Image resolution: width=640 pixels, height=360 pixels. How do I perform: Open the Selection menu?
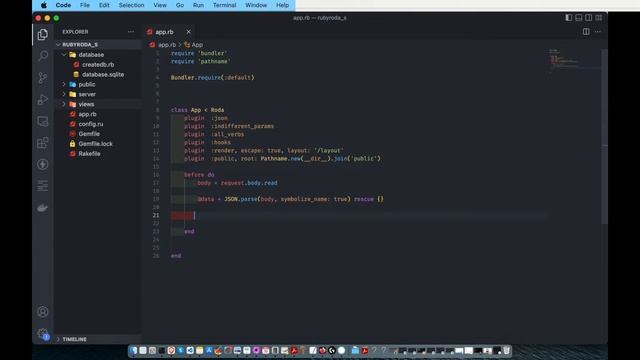(131, 5)
